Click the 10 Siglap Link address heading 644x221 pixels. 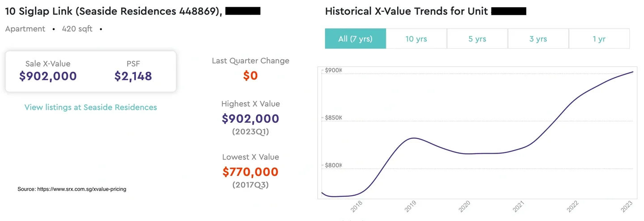(x=113, y=11)
